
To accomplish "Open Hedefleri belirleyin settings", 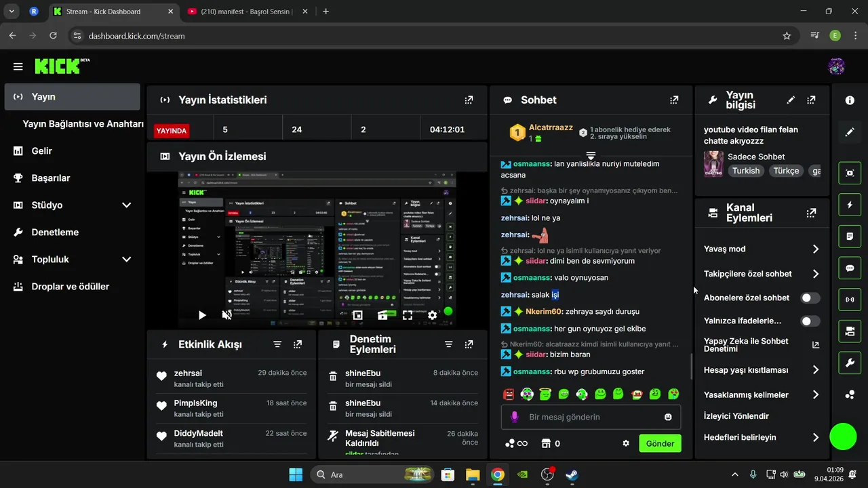I will [762, 437].
